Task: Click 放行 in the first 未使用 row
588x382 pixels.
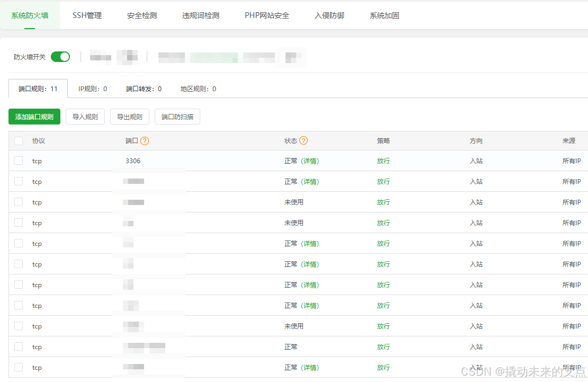Action: [383, 202]
